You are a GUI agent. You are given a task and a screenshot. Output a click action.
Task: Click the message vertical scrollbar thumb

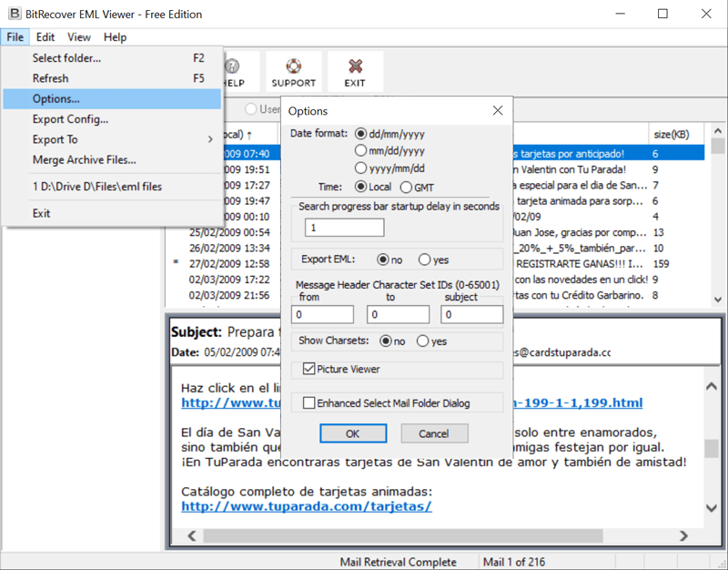point(712,448)
